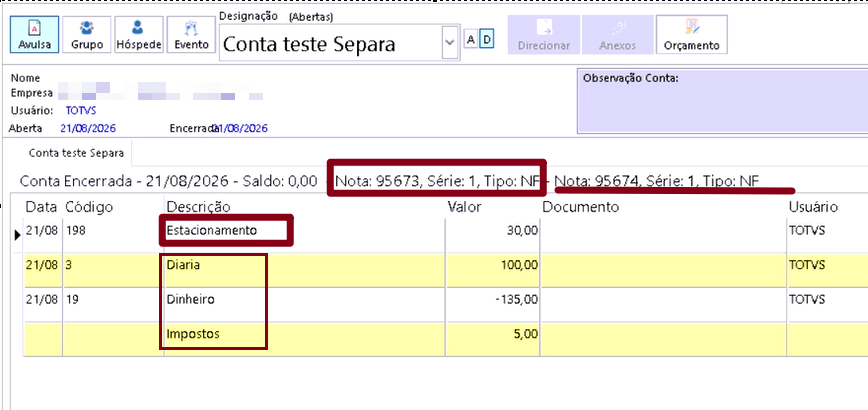Click the Data column header
The width and height of the screenshot is (868, 410).
(42, 207)
